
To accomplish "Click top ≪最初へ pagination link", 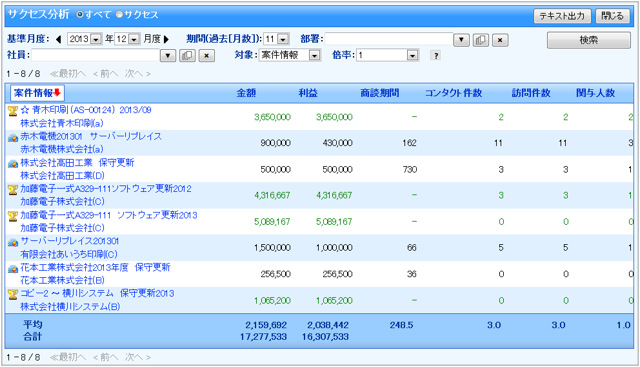I will click(x=68, y=74).
